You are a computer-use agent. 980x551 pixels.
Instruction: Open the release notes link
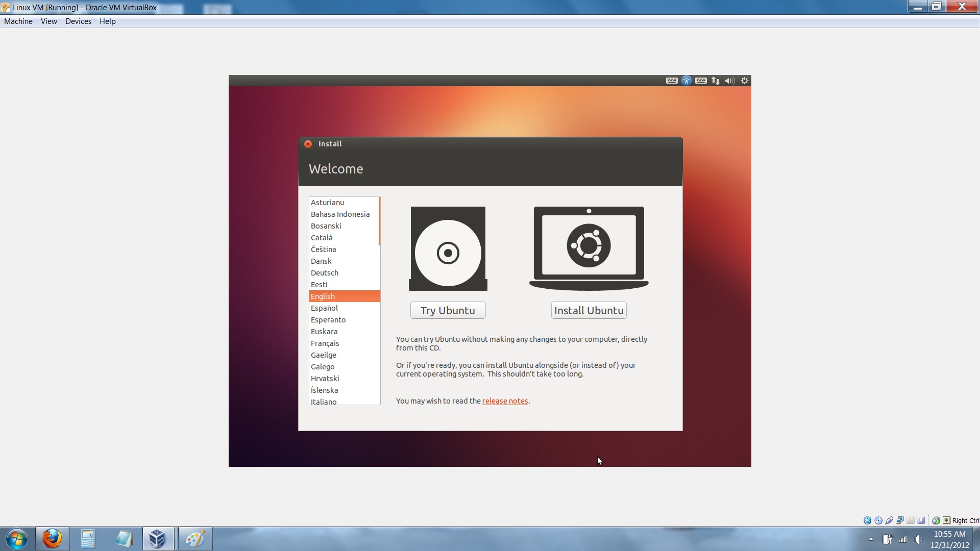[x=505, y=401]
